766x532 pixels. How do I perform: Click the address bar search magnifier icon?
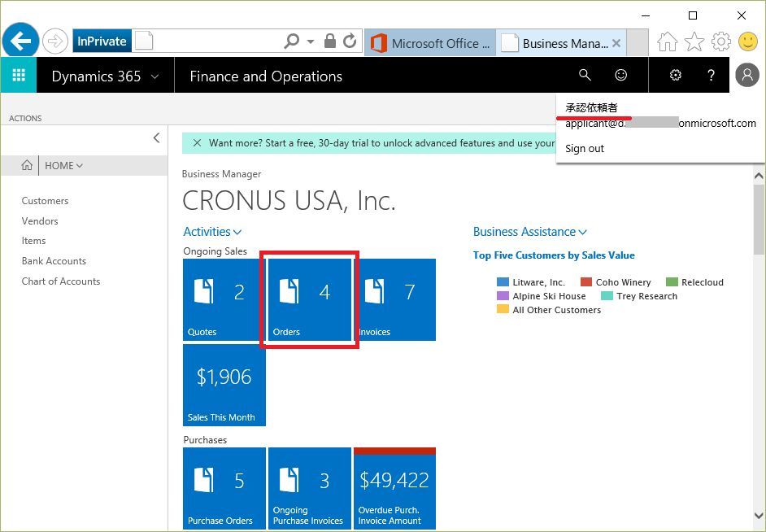[291, 41]
